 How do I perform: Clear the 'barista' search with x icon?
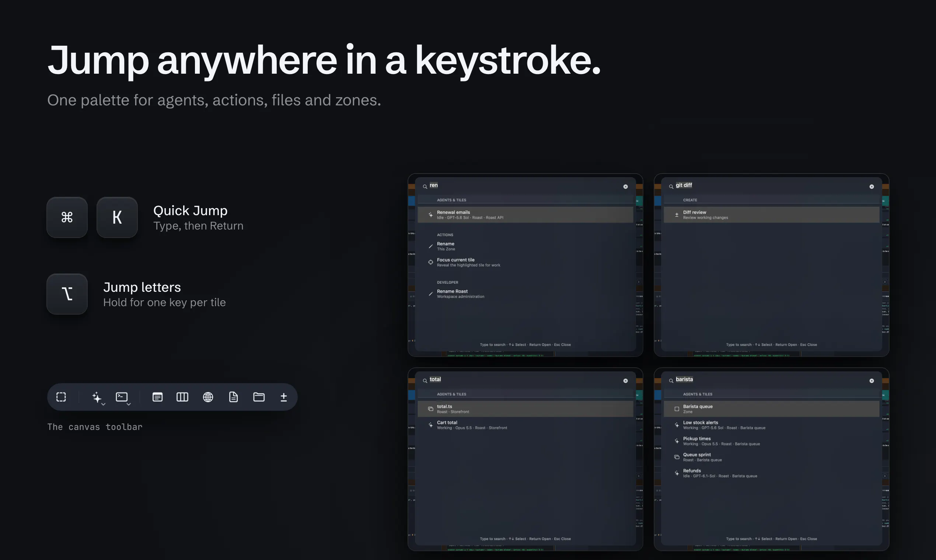[872, 381]
